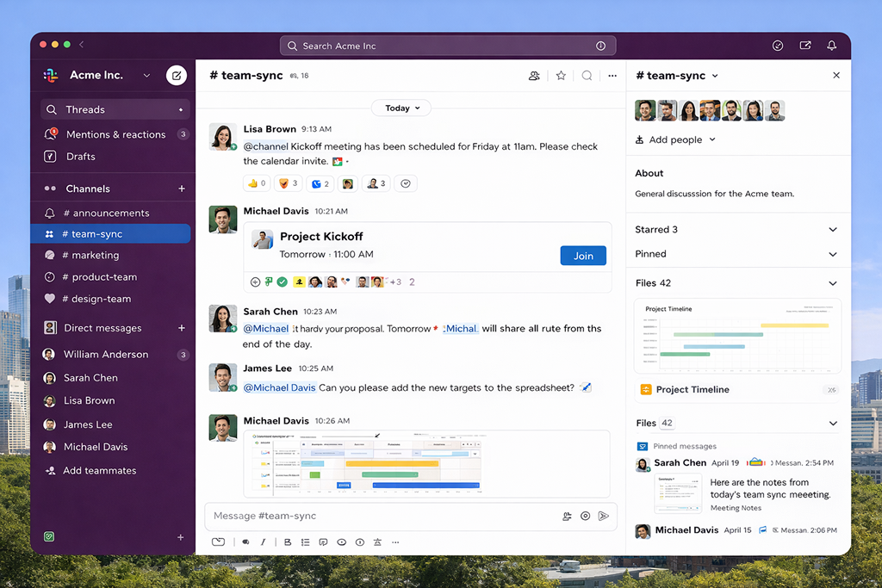Toggle italic formatting in composer
882x588 pixels.
coord(264,542)
